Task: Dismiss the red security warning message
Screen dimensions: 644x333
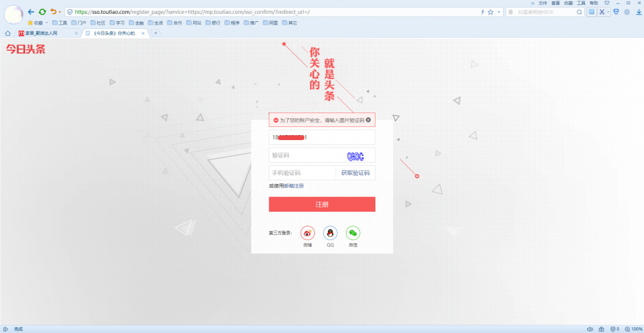Action: [369, 119]
